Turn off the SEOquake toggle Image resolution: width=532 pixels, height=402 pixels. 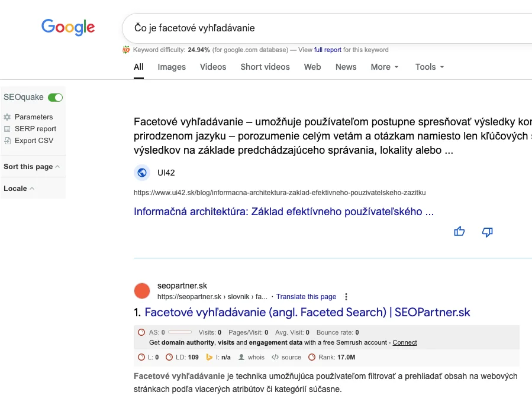(55, 98)
